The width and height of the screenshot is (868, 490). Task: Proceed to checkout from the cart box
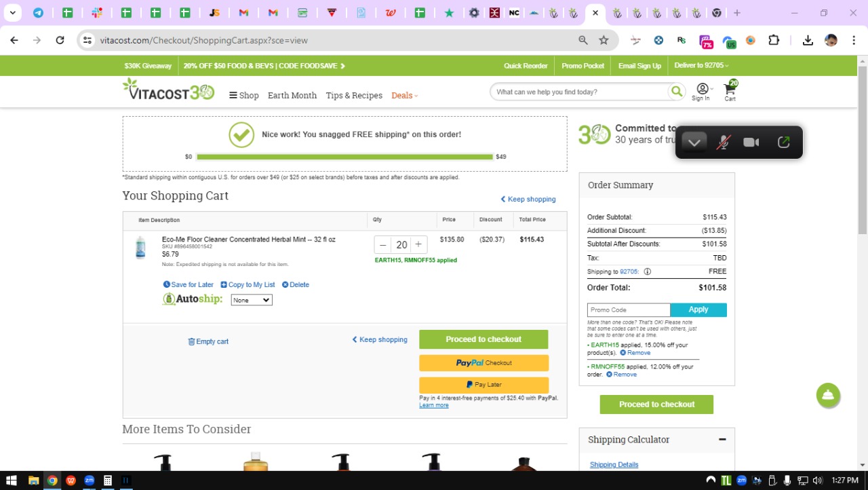pos(484,339)
